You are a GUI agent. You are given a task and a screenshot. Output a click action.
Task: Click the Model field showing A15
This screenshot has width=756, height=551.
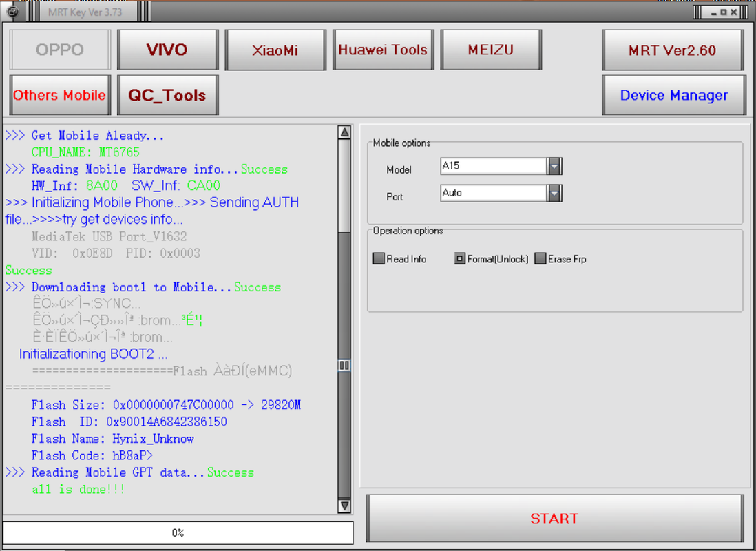click(494, 166)
